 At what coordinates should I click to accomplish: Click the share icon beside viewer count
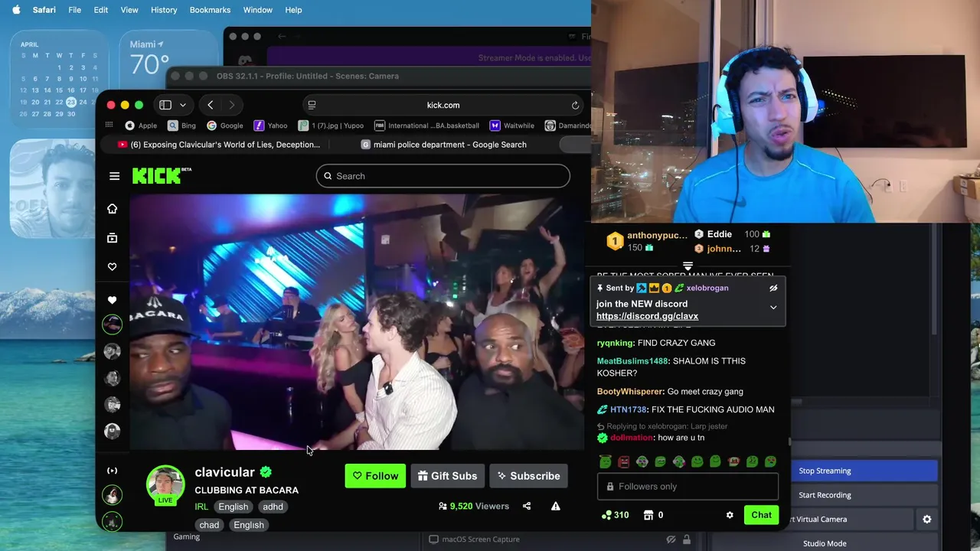tap(527, 506)
